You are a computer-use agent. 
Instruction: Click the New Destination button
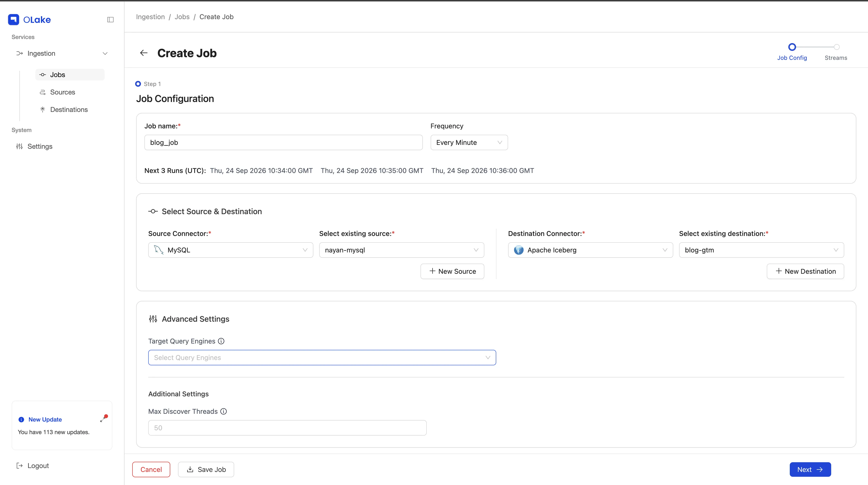[x=805, y=271]
